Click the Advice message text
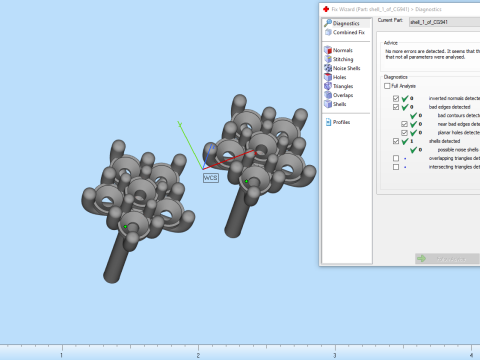 pyautogui.click(x=432, y=54)
